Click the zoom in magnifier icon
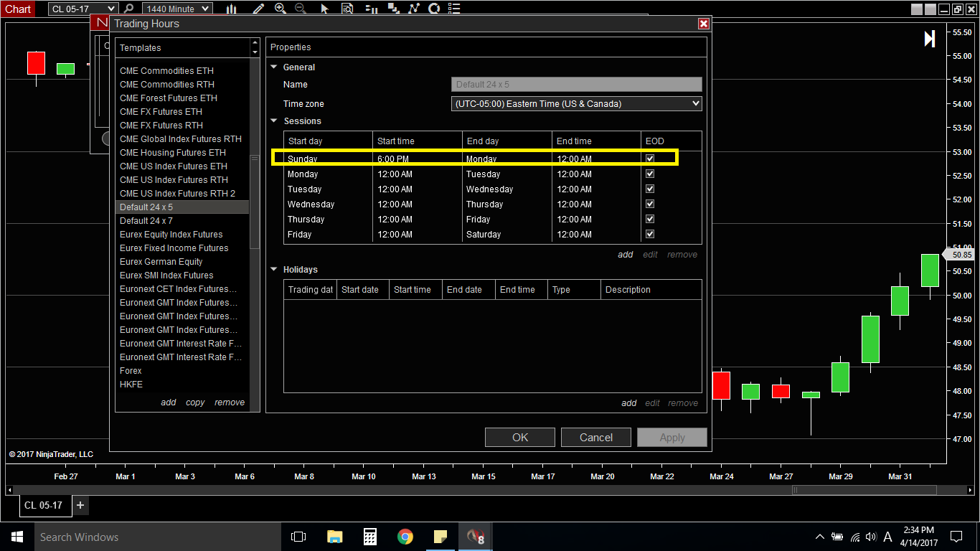 280,9
